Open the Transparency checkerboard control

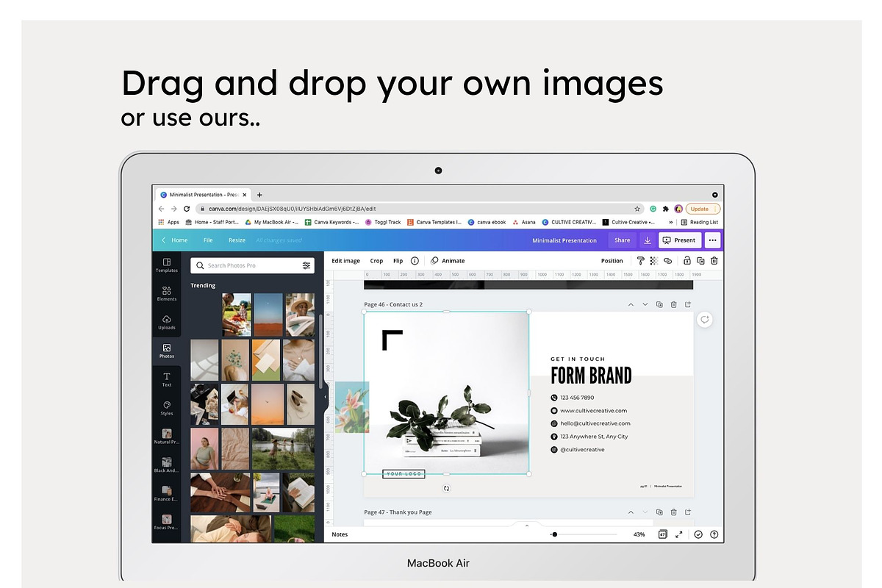click(653, 261)
